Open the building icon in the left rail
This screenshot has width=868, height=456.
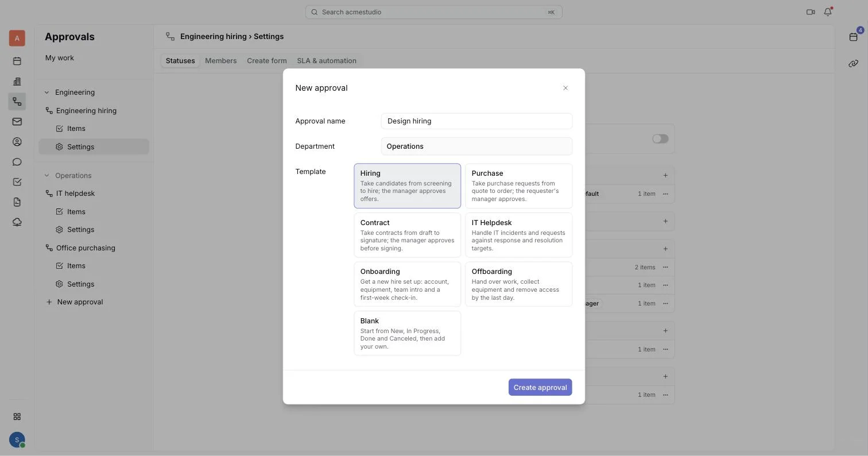[17, 82]
